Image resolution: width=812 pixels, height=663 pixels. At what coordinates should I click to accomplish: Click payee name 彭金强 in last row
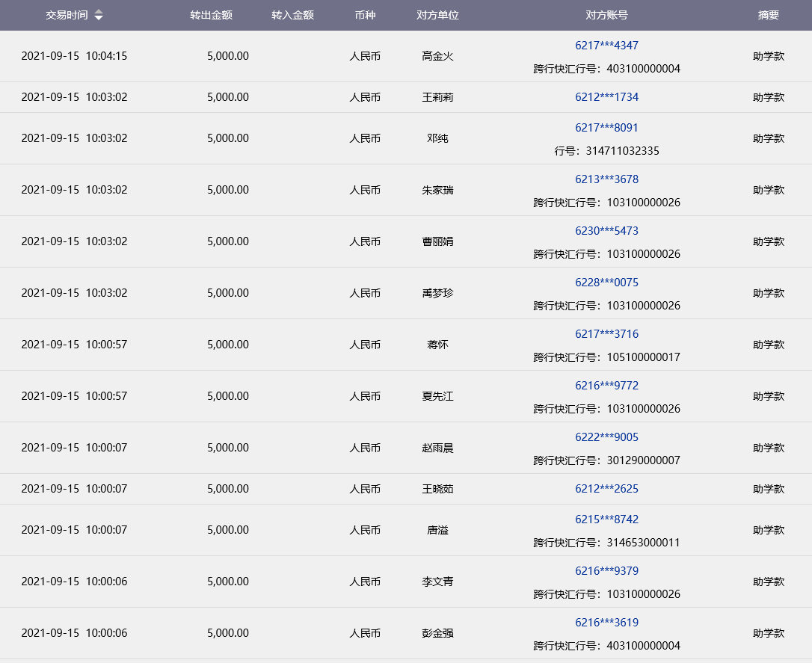[x=437, y=633]
